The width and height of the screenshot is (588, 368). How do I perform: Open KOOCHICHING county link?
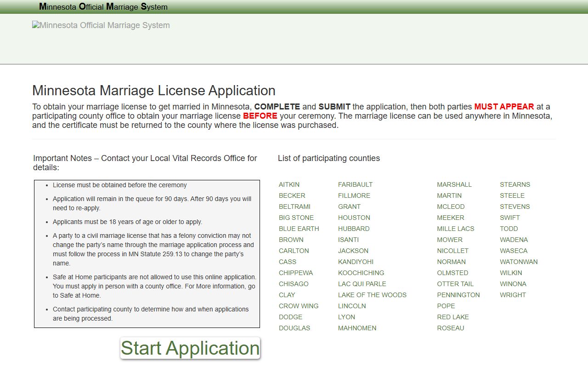pos(361,273)
